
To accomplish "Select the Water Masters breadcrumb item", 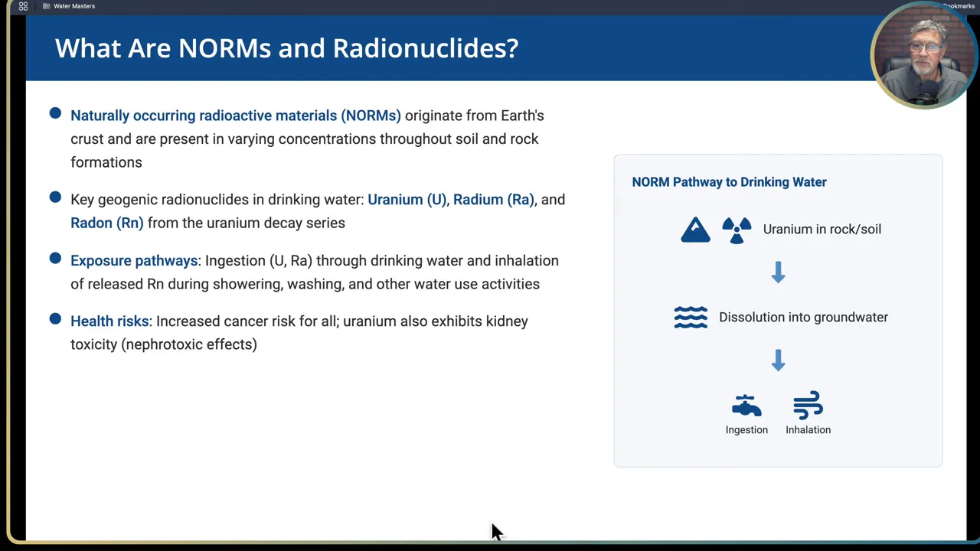I will [74, 6].
